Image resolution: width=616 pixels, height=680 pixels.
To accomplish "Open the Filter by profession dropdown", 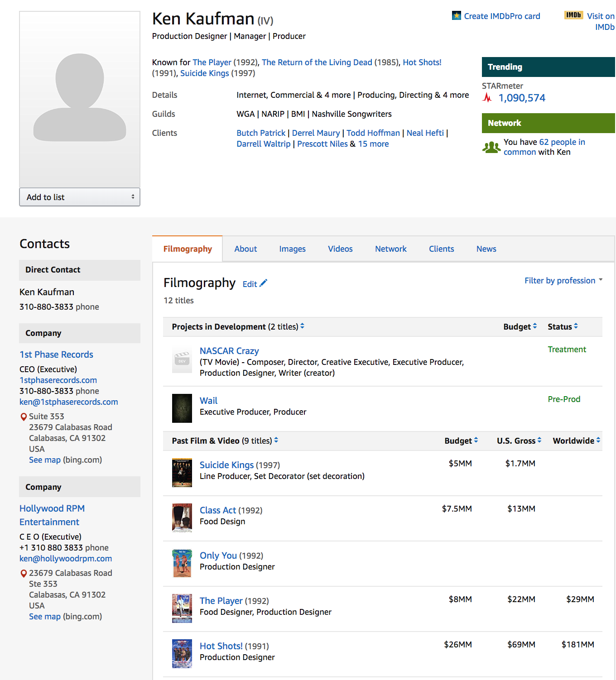I will click(563, 280).
